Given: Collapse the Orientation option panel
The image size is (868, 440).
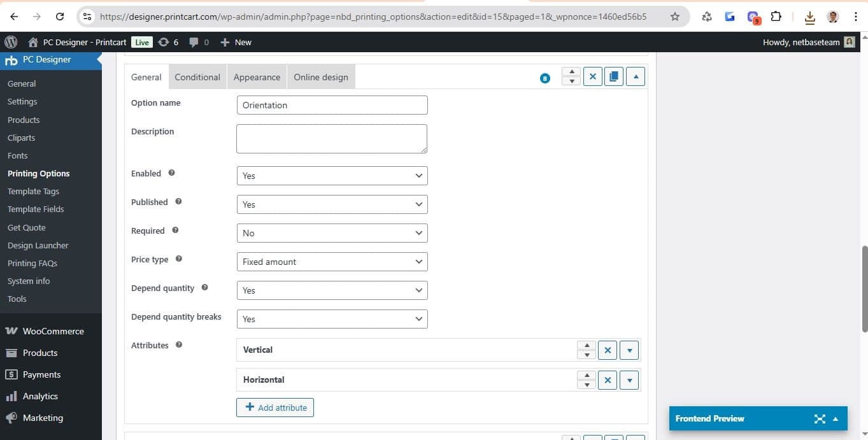Looking at the screenshot, I should click(x=636, y=76).
